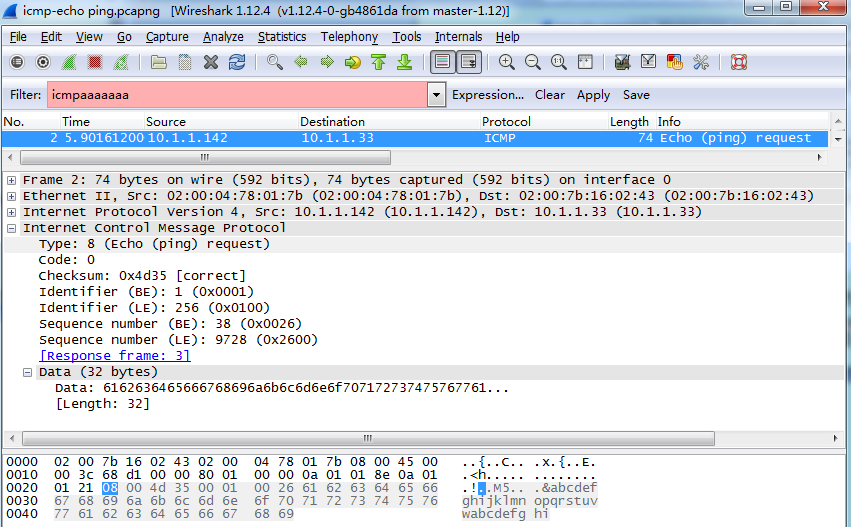Open the filter history dropdown arrow
This screenshot has width=851, height=527.
[436, 95]
